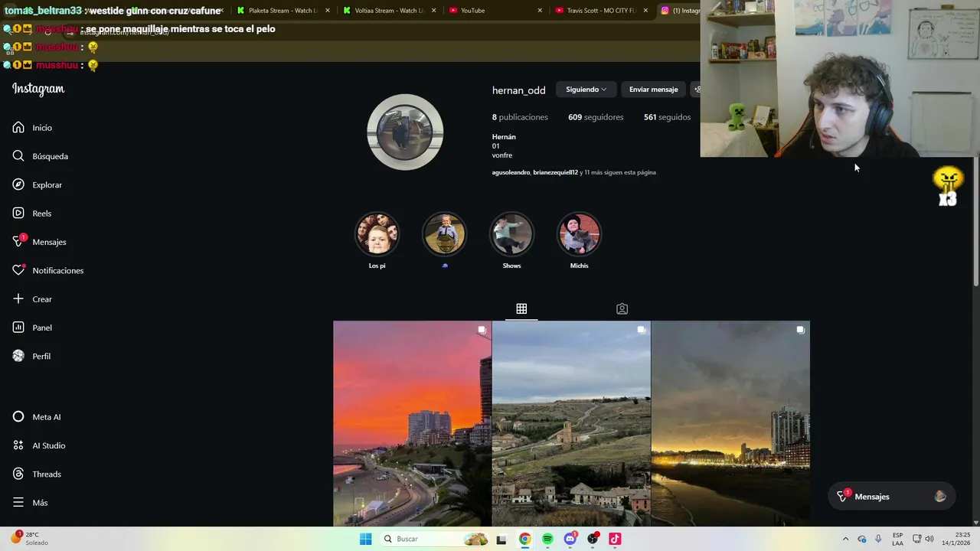Open the night shoreline post thumbnail

[x=730, y=423]
